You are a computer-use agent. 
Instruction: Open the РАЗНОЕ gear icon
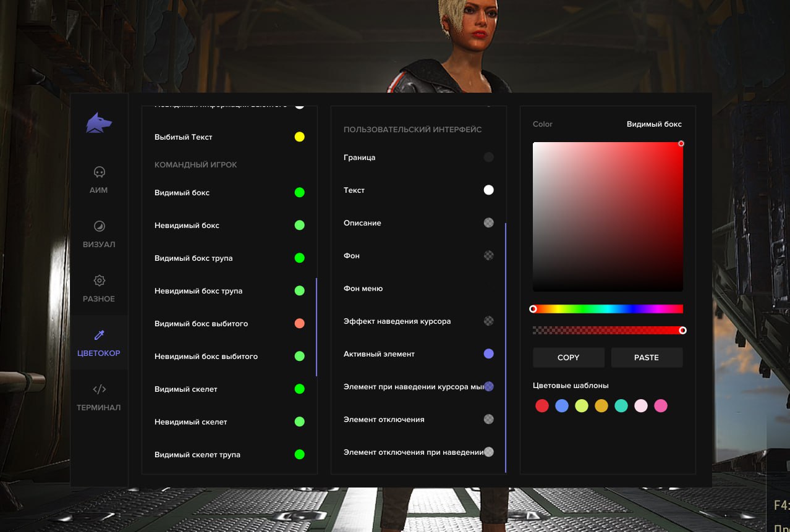coord(99,281)
